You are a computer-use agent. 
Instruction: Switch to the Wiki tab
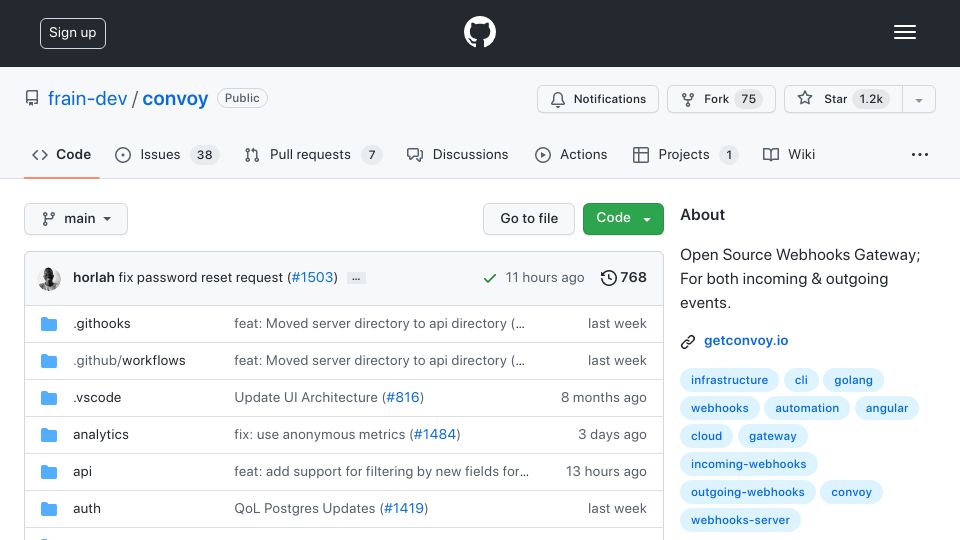[789, 154]
